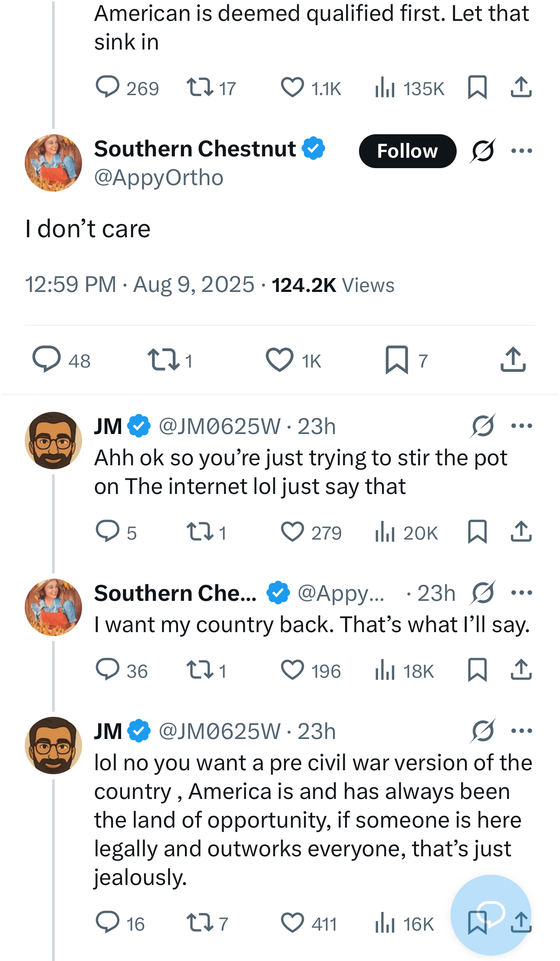Open Southern Chestnut profile picture
The image size is (560, 961).
[x=53, y=163]
